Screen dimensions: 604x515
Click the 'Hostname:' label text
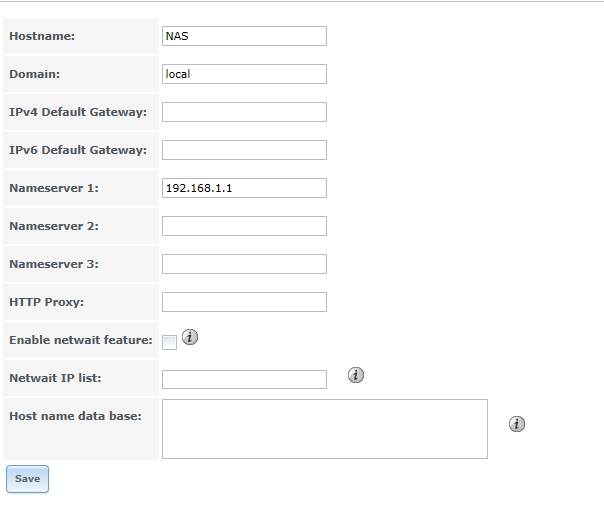(42, 36)
